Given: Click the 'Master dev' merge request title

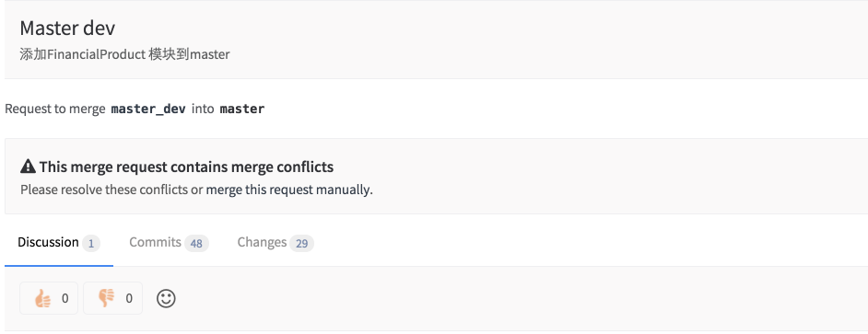Looking at the screenshot, I should 67,29.
